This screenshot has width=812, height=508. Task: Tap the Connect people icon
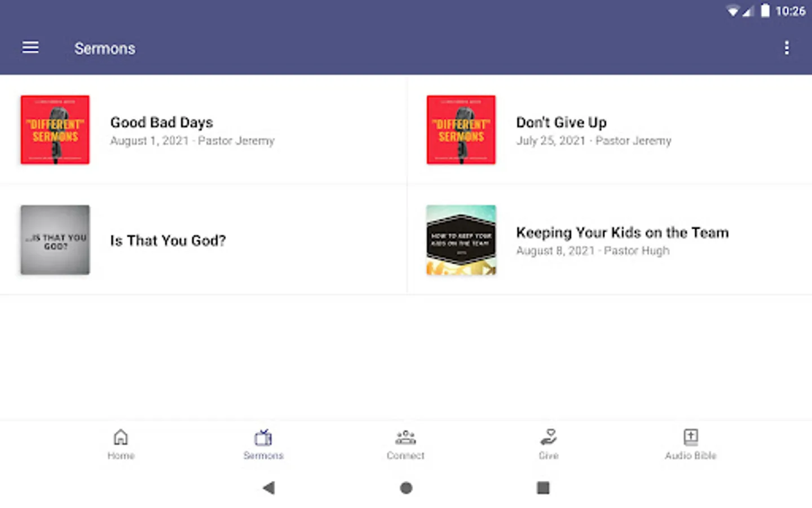tap(405, 437)
